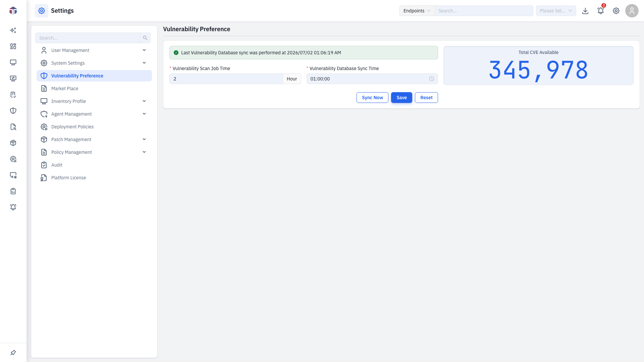The width and height of the screenshot is (644, 362).
Task: Open the shield vulnerability icon in left rail
Action: tap(13, 111)
